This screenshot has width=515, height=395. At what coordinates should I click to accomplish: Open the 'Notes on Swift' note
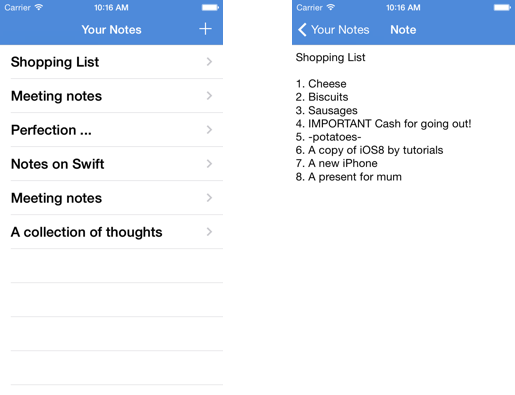(x=111, y=164)
